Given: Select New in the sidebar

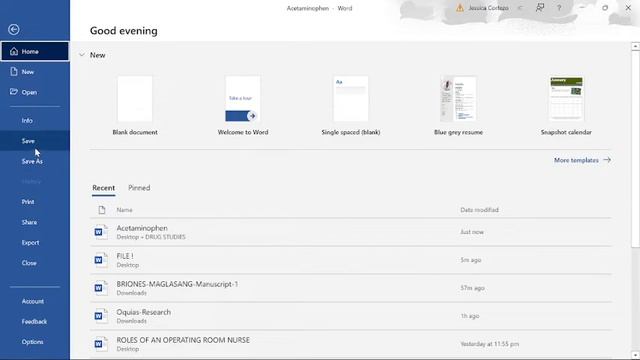Looking at the screenshot, I should (x=35, y=72).
